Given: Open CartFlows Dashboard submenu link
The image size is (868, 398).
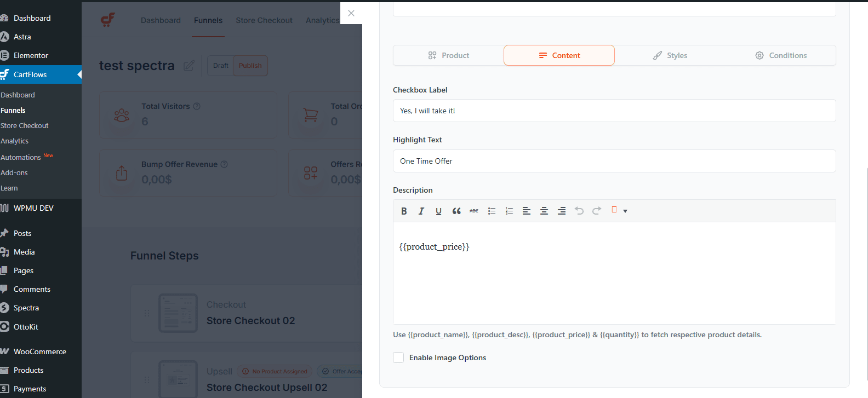Looking at the screenshot, I should pyautogui.click(x=18, y=95).
